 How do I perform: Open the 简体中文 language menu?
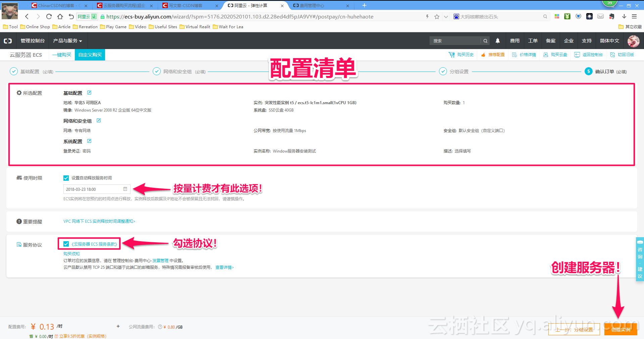click(x=609, y=41)
